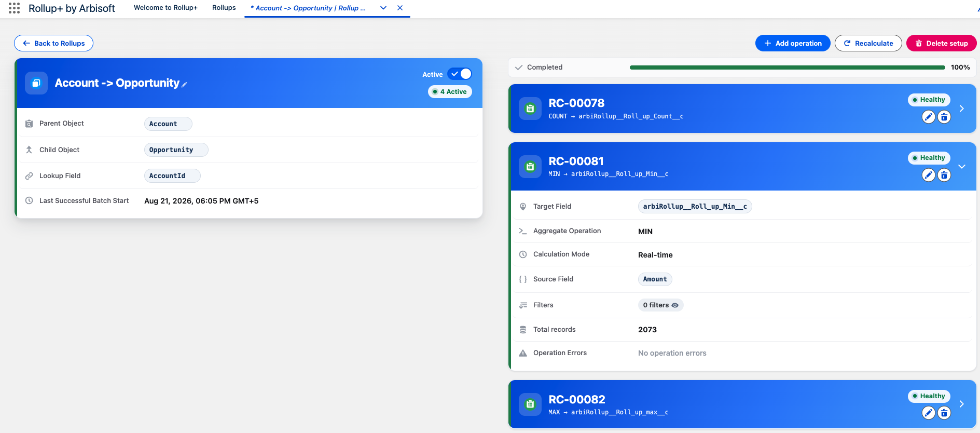Click the Healthy badge on RC-00081

pyautogui.click(x=929, y=158)
